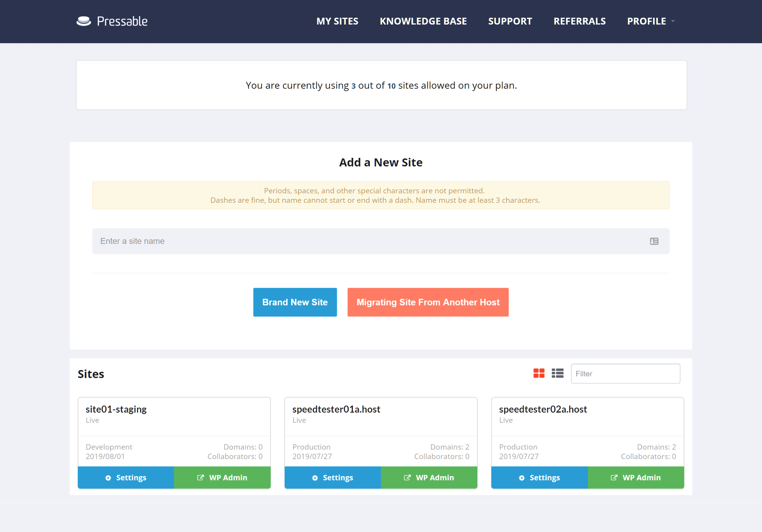Click the gear icon on site01-staging card

pyautogui.click(x=108, y=478)
